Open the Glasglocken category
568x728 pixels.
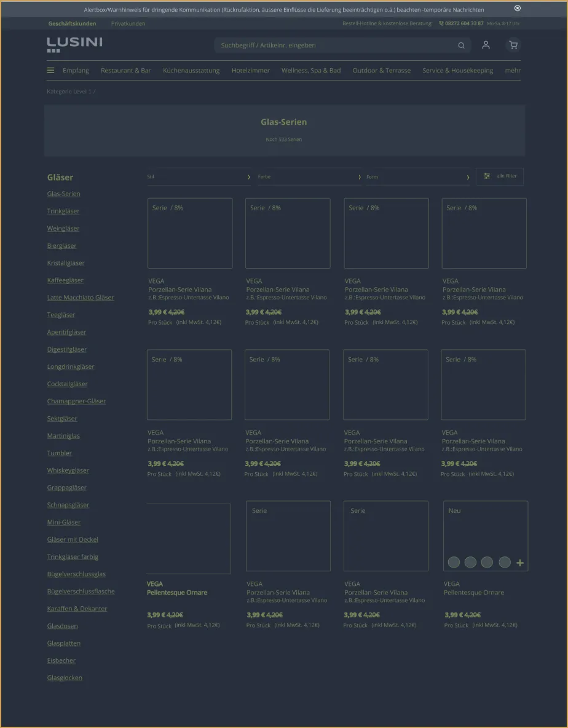coord(65,678)
